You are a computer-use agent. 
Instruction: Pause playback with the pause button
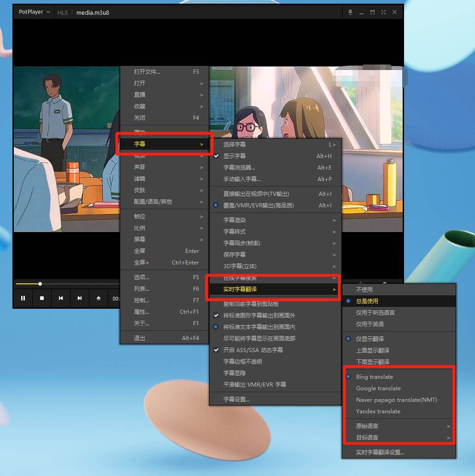(23, 298)
